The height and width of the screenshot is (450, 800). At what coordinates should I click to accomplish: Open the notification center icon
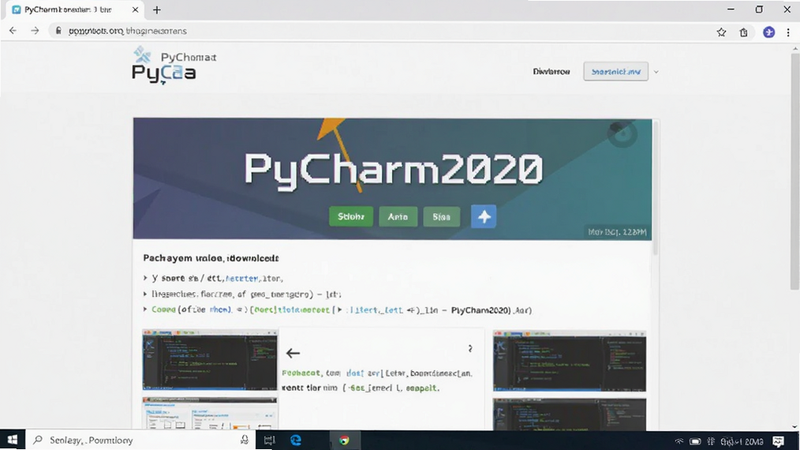778,441
